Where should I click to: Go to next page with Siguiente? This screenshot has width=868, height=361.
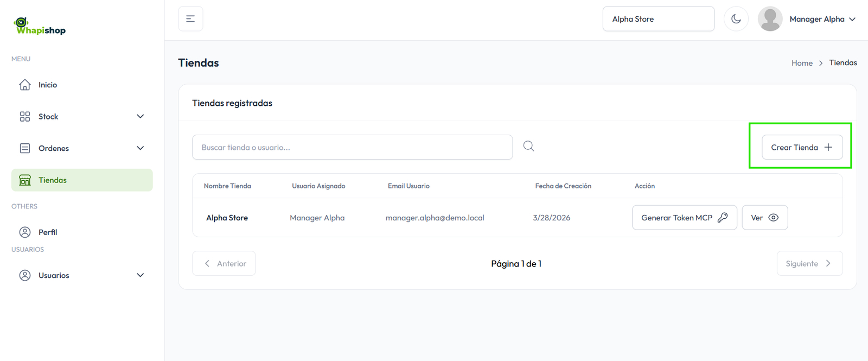pyautogui.click(x=809, y=264)
